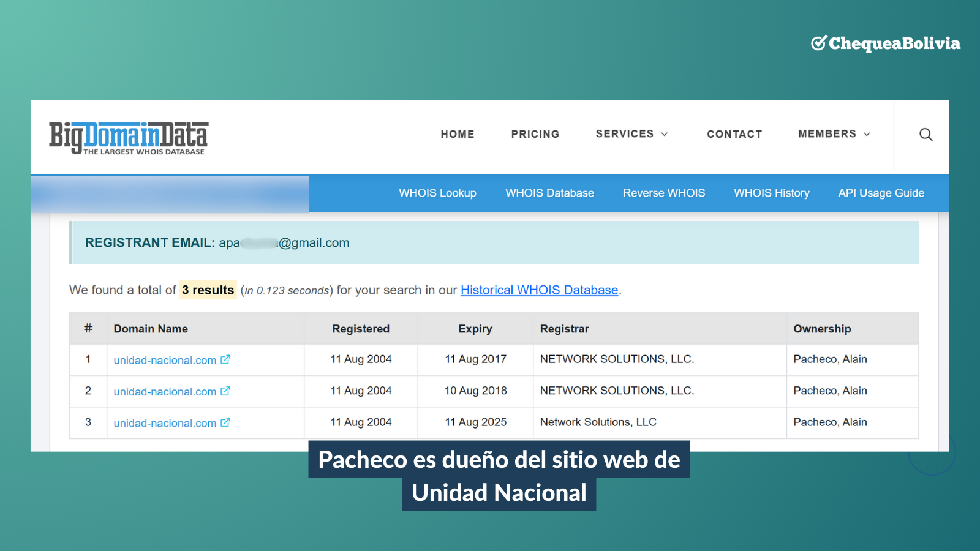
Task: Switch to WHOIS Database tab
Action: [549, 193]
